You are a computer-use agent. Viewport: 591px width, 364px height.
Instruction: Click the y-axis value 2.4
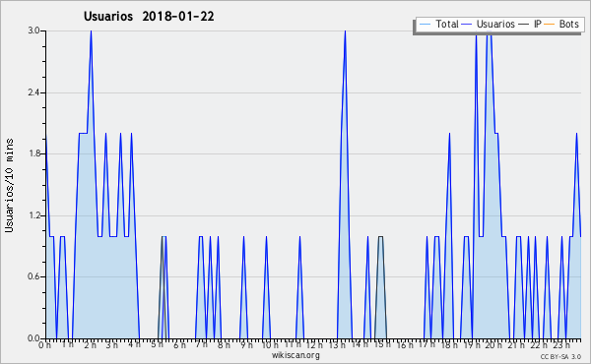click(x=33, y=92)
